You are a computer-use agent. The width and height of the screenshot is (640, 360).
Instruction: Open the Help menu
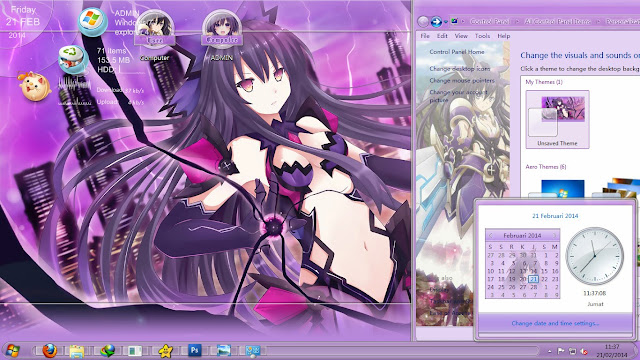(504, 36)
